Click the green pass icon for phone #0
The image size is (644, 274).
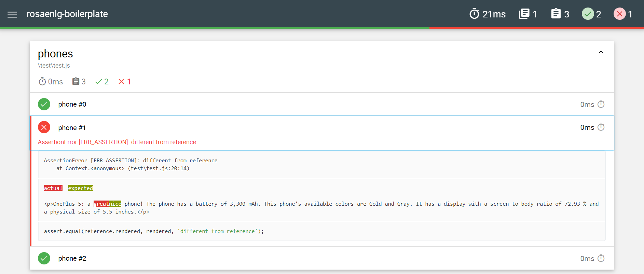point(44,104)
